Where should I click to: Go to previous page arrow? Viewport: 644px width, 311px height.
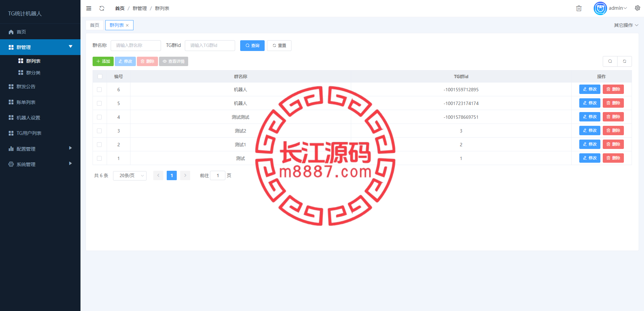tap(158, 175)
